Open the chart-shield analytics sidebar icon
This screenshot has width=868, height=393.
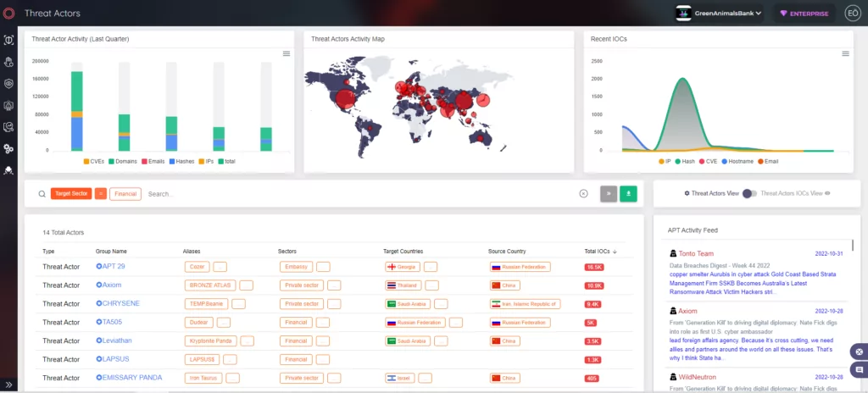pyautogui.click(x=8, y=127)
